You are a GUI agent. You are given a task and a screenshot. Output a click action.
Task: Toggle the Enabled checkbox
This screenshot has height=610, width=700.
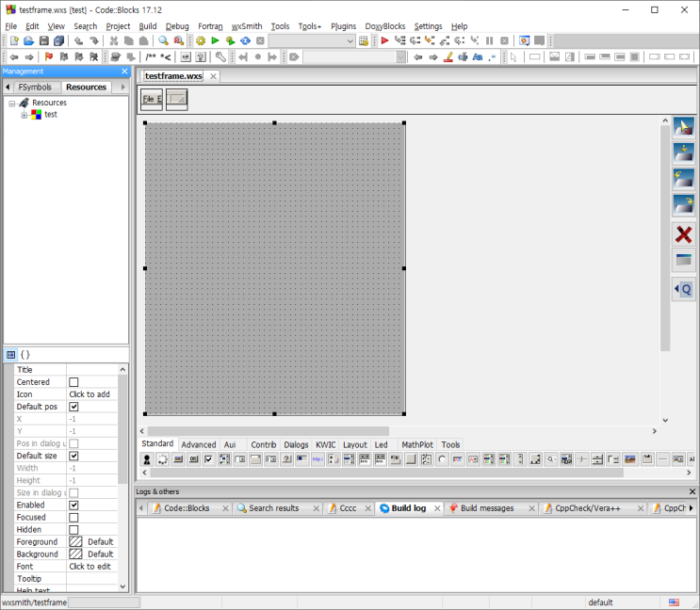73,506
